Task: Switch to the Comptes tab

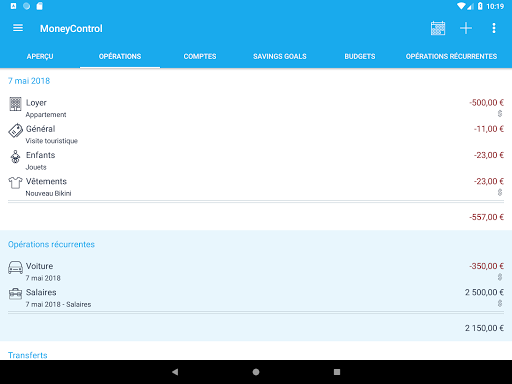Action: (200, 56)
